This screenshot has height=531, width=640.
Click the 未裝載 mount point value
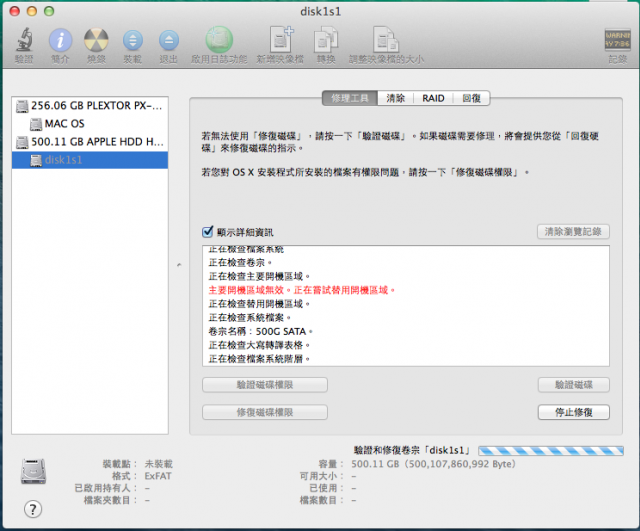(x=159, y=464)
